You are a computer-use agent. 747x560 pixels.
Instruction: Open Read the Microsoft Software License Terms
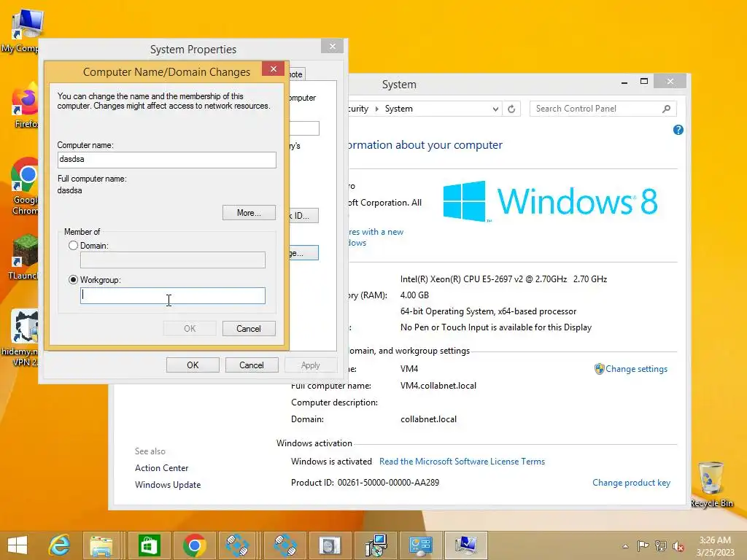point(462,462)
